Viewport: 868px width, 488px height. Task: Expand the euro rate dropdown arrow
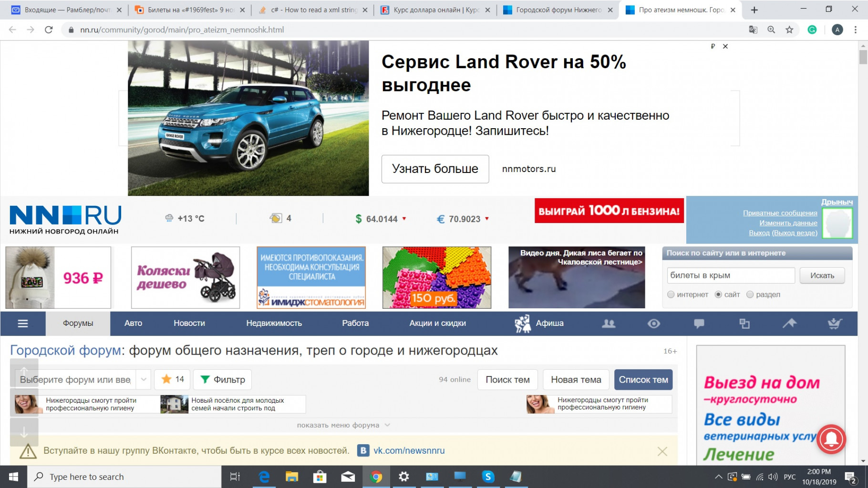coord(487,219)
